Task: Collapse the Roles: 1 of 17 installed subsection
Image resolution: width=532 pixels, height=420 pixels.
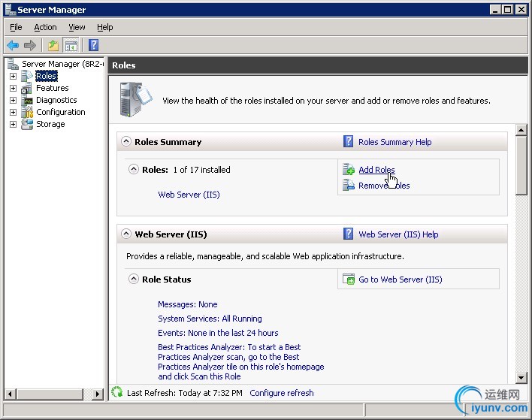Action: coord(134,169)
